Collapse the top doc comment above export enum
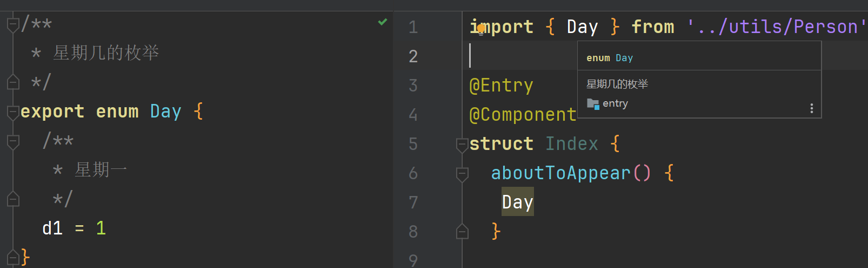The image size is (868, 268). (x=13, y=24)
